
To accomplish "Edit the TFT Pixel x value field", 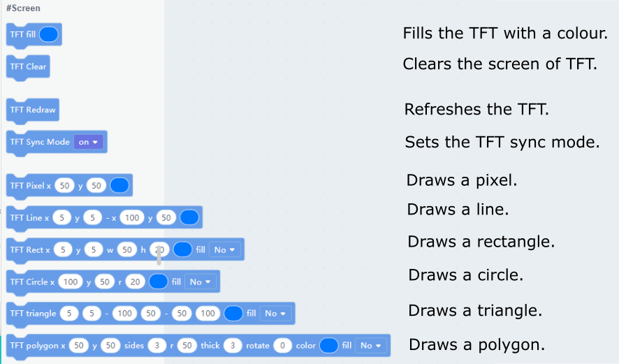I will (65, 186).
